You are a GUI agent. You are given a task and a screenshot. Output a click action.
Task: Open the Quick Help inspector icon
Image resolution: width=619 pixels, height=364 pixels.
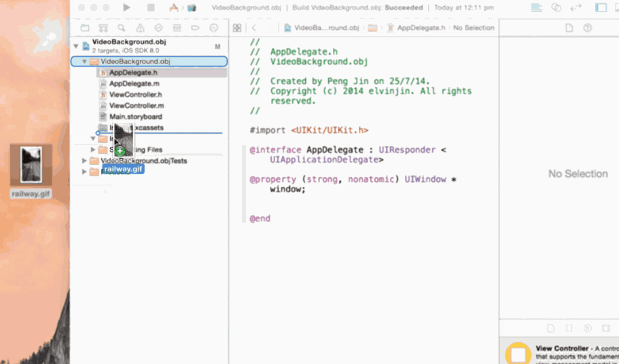(x=588, y=28)
